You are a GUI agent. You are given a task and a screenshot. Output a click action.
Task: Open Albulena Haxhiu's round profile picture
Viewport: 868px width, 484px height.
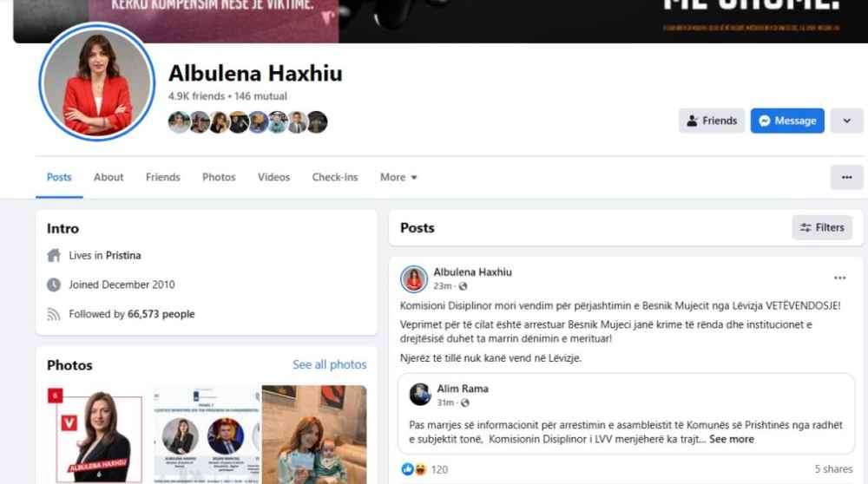(97, 82)
